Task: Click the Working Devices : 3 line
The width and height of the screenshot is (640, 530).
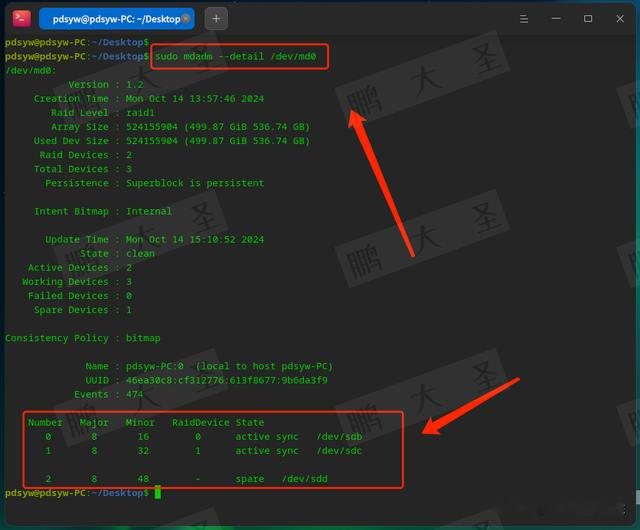Action: pos(77,282)
